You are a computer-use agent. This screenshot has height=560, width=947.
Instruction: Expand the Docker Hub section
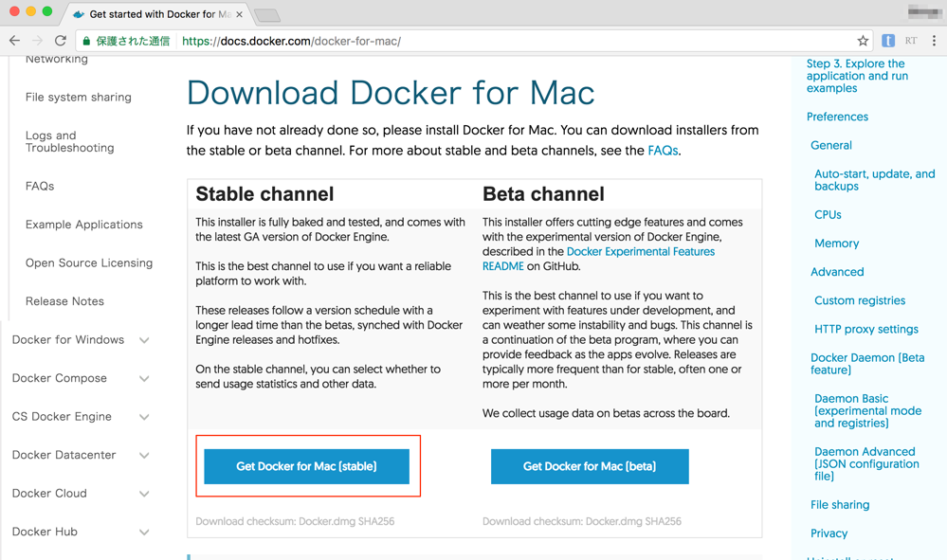144,533
